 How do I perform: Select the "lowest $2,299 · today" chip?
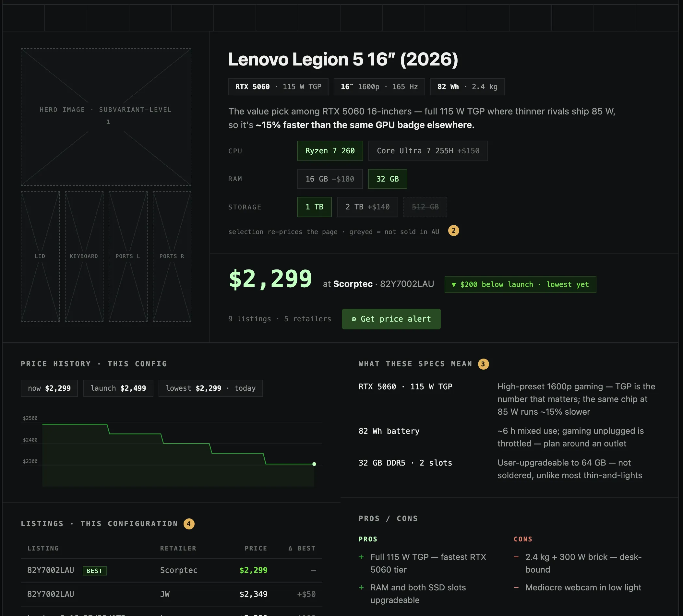210,388
